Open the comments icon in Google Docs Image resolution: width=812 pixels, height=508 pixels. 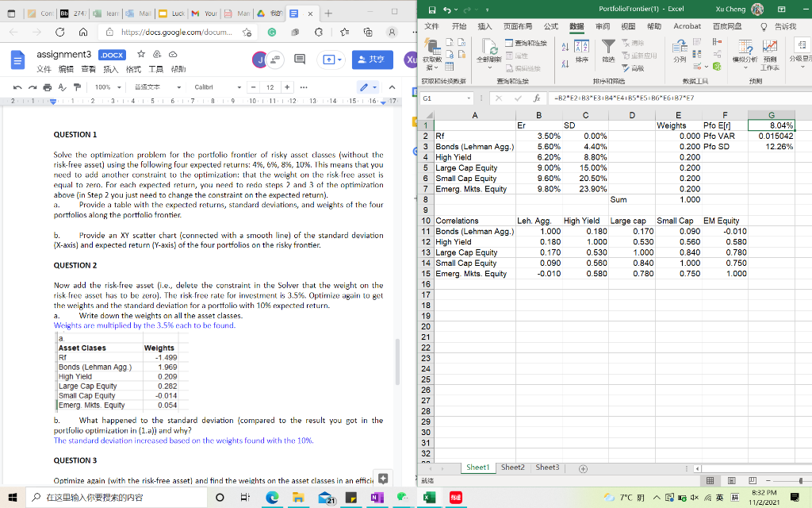click(299, 60)
